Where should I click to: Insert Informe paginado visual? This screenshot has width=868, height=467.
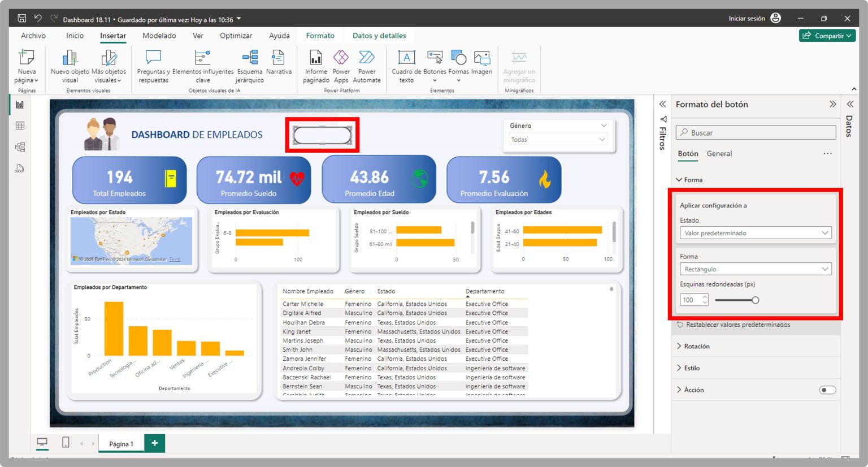click(316, 67)
